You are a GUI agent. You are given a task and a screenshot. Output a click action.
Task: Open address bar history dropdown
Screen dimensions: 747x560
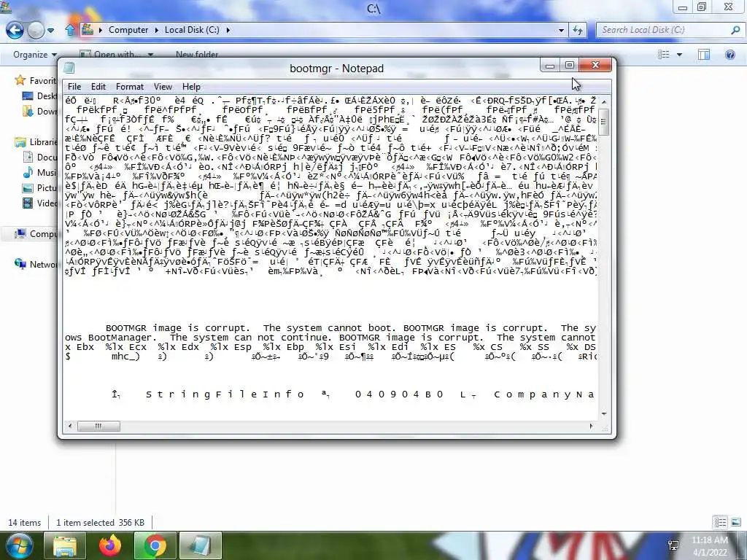pos(561,30)
